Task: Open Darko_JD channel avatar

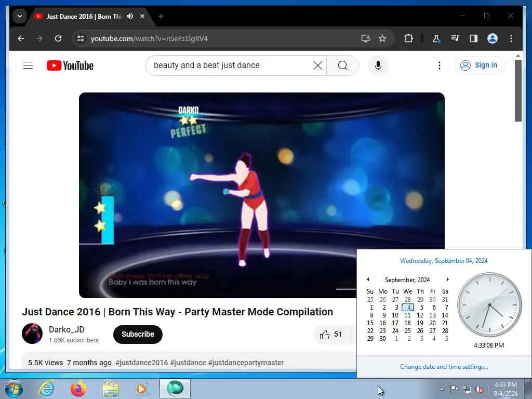Action: point(32,334)
